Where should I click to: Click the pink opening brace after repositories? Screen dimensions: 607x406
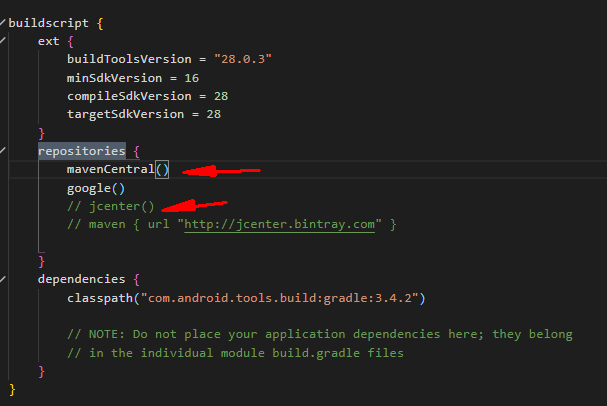pyautogui.click(x=136, y=151)
